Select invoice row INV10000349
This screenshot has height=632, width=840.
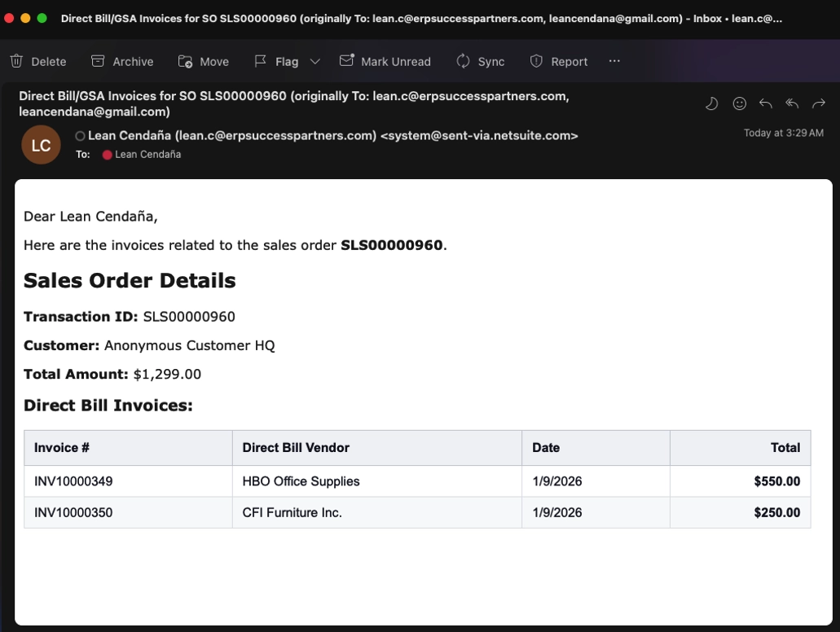click(73, 481)
